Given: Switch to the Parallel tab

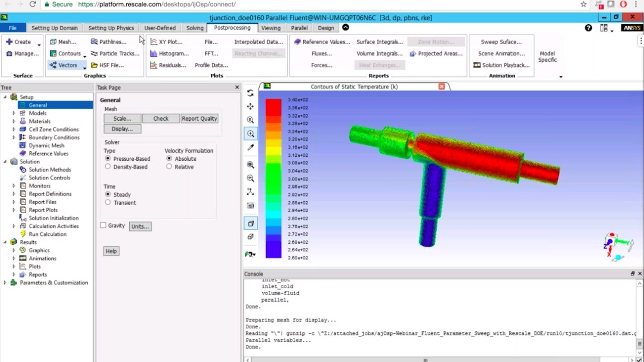Looking at the screenshot, I should (299, 28).
